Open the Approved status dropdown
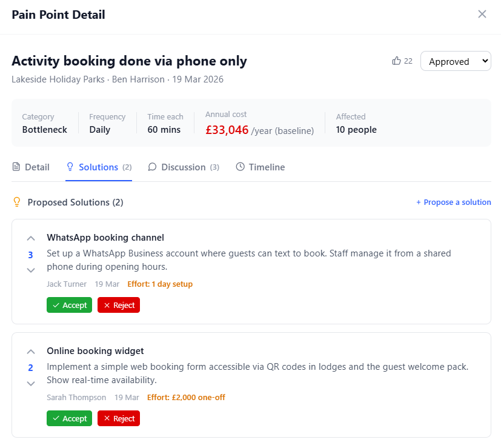Image resolution: width=501 pixels, height=448 pixels. point(455,61)
